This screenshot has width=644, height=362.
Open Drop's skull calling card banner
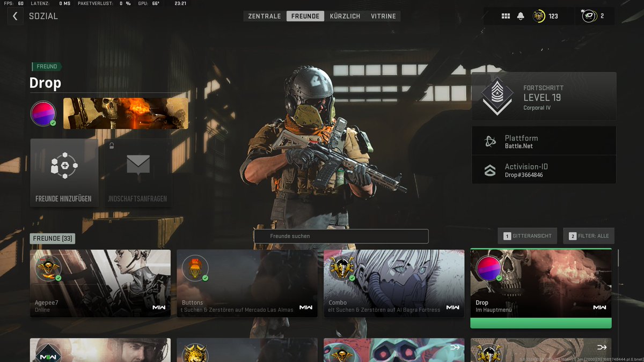click(x=126, y=113)
